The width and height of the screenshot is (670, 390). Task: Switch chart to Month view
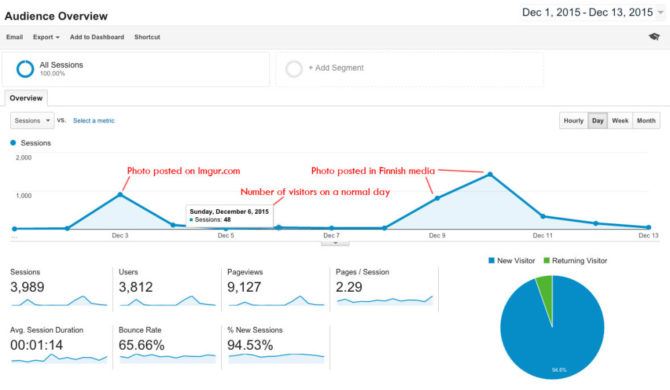(x=646, y=120)
